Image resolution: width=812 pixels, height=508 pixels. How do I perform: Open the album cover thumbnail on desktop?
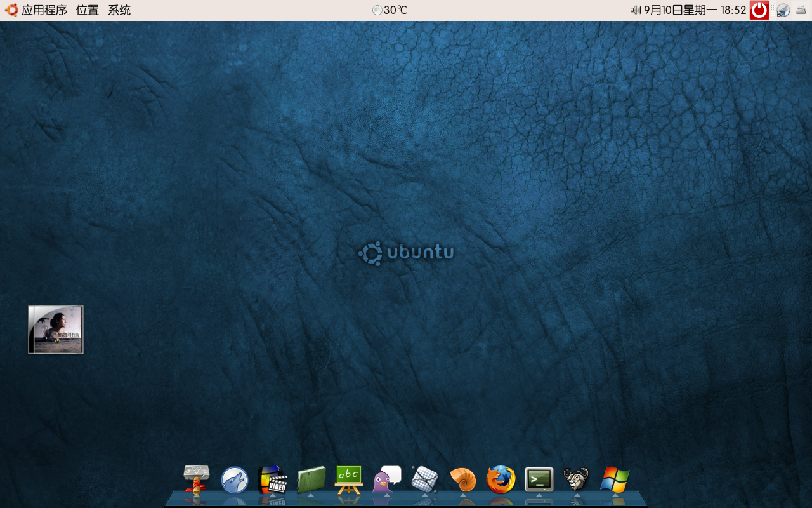[56, 330]
